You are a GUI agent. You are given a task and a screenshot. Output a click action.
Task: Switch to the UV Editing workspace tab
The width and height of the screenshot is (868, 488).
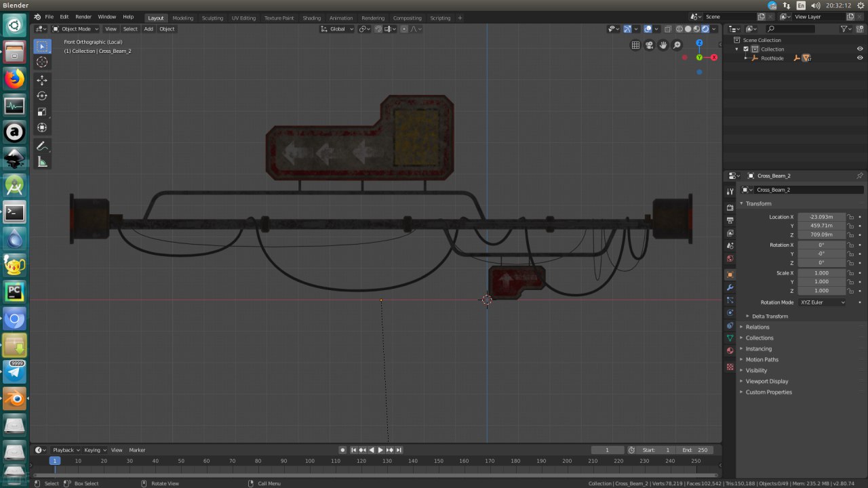click(243, 18)
